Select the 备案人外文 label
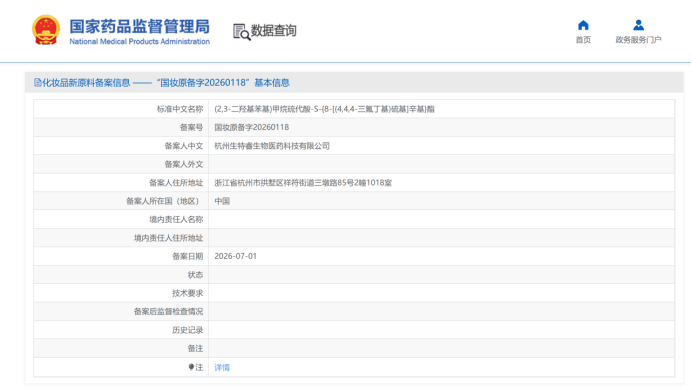Viewport: 692px width, 387px height. pos(184,164)
